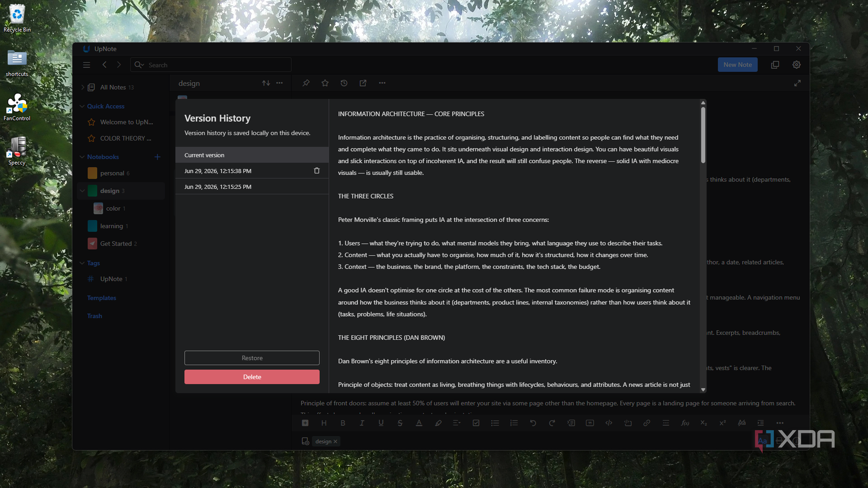868x488 pixels.
Task: Bookmark the note with the star icon
Action: 325,83
